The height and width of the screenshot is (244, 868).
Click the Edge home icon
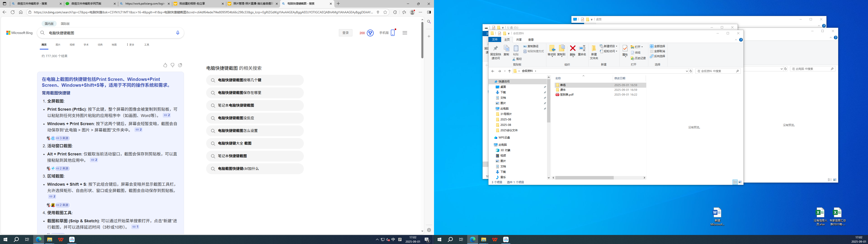pos(21,12)
